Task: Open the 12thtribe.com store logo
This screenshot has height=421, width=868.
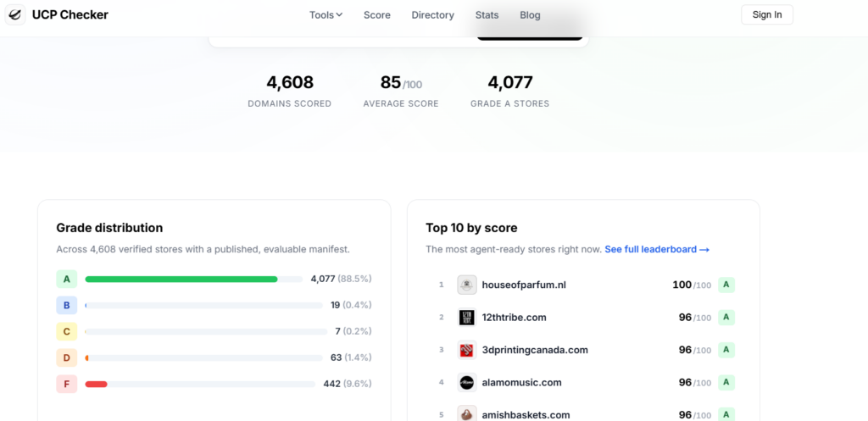Action: 467,318
